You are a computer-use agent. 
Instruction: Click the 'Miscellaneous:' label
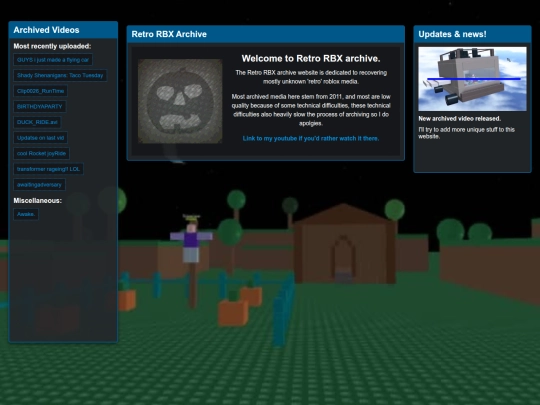coord(38,200)
